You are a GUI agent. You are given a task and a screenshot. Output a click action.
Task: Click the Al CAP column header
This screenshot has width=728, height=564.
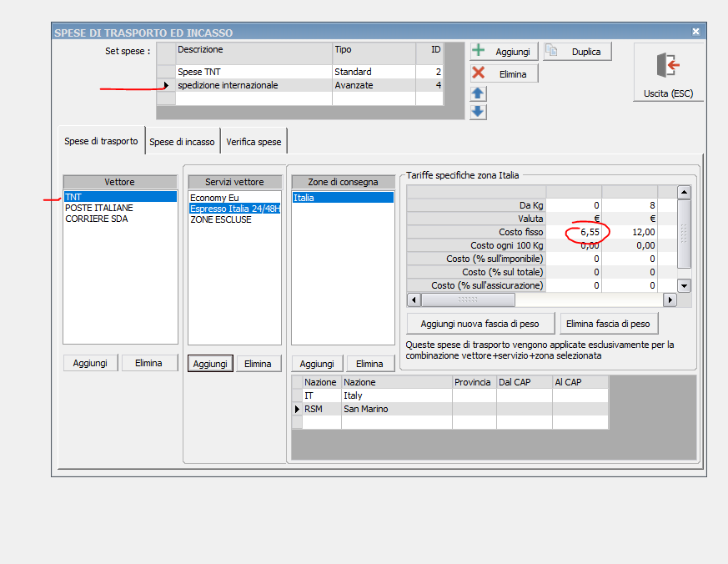click(x=580, y=382)
